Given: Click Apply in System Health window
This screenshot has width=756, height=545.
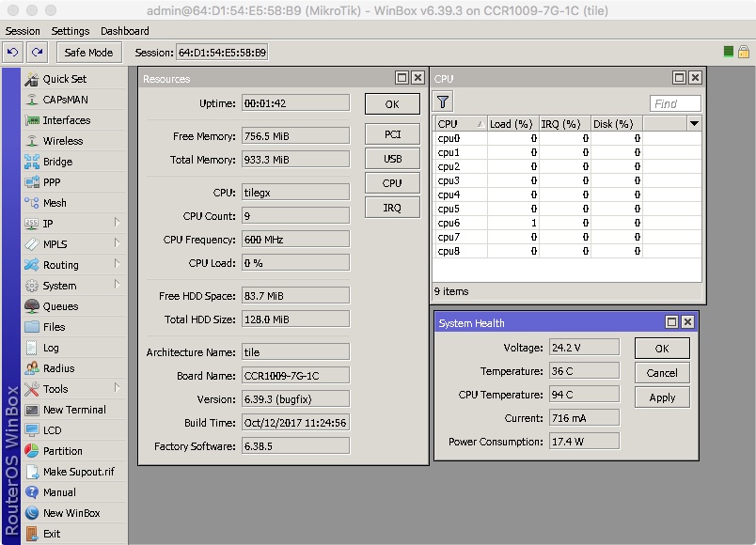Looking at the screenshot, I should [x=662, y=397].
